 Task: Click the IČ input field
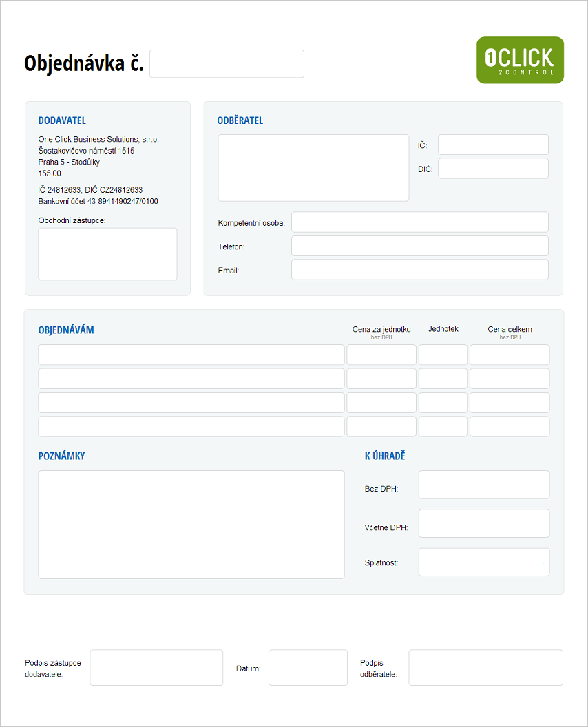click(x=493, y=145)
